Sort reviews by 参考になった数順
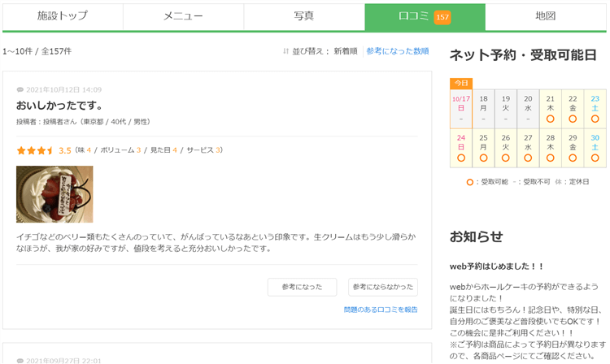The width and height of the screenshot is (610, 364). [x=397, y=51]
